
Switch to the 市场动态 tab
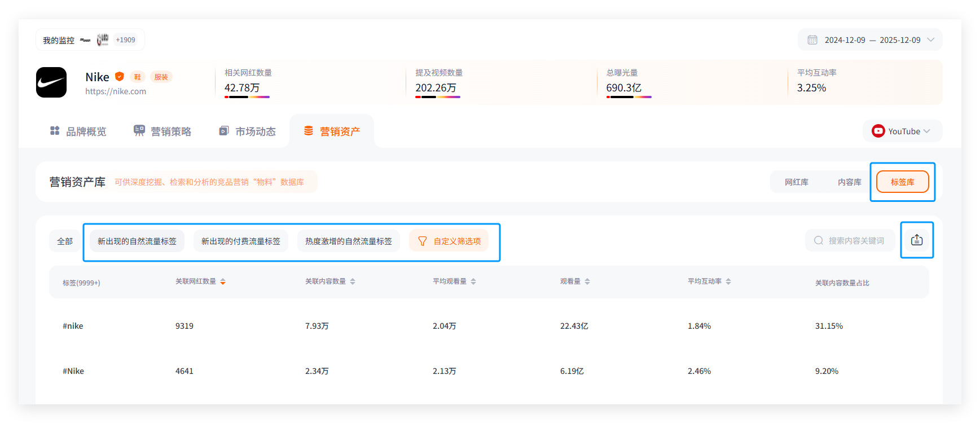coord(248,131)
